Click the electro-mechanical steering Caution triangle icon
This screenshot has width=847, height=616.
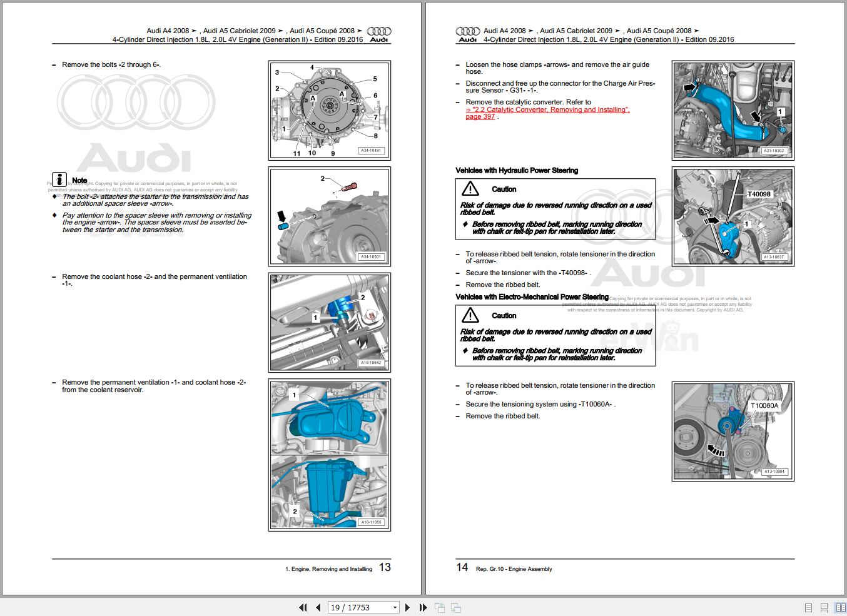(470, 315)
